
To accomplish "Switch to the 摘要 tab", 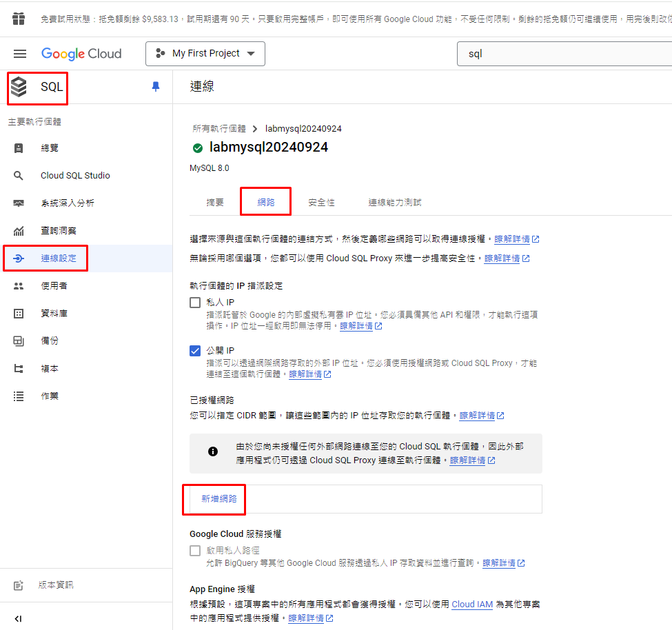I will coord(215,202).
